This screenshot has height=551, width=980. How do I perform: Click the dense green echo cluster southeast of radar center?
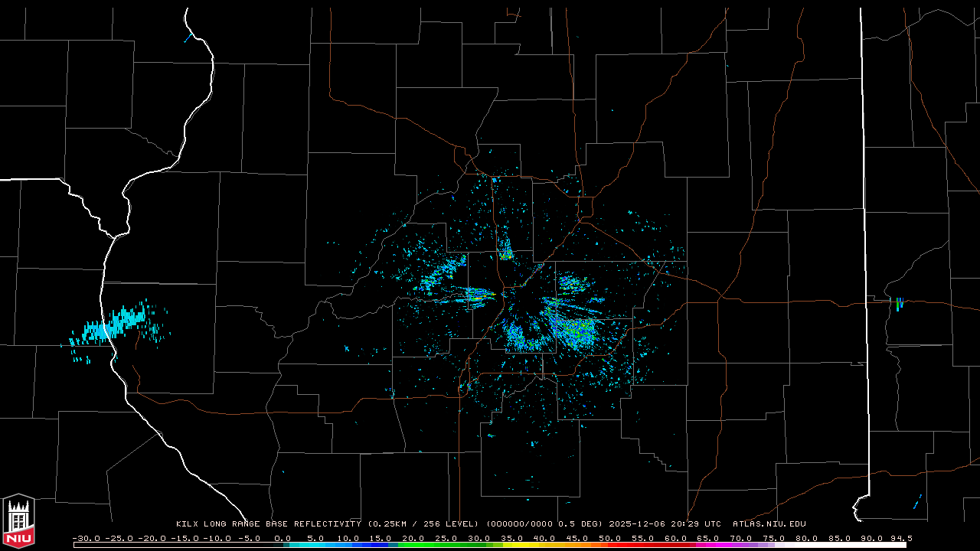[576, 331]
